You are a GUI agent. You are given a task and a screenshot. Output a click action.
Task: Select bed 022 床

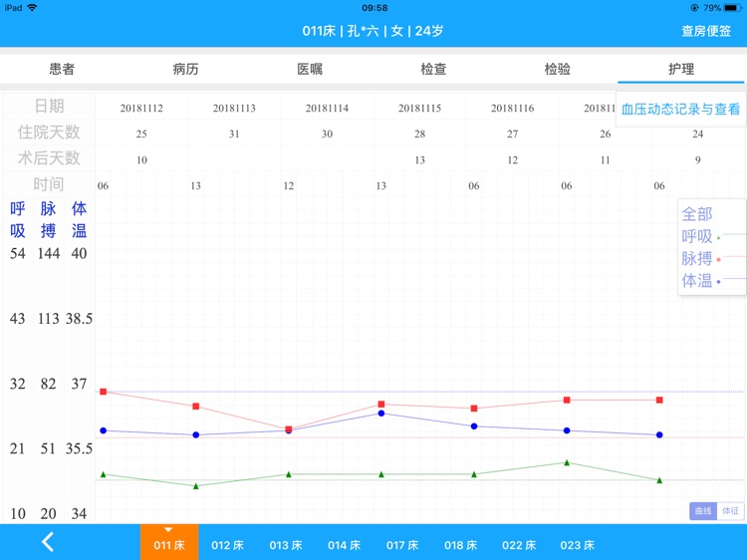click(x=519, y=545)
